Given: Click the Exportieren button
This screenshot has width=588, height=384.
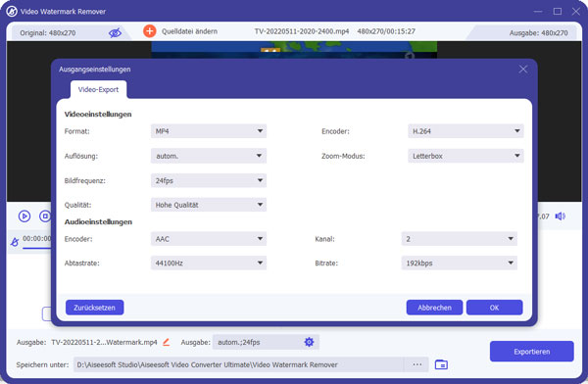Looking at the screenshot, I should coord(532,352).
